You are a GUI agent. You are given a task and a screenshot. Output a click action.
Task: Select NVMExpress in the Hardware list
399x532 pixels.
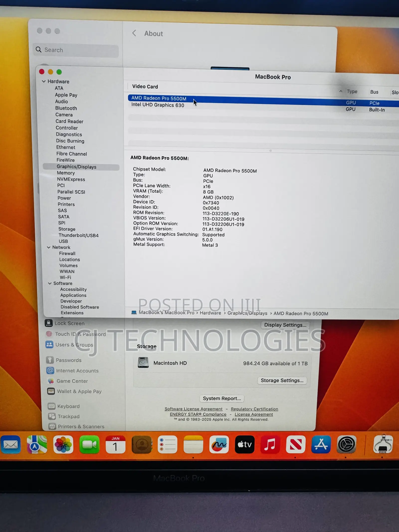[71, 179]
